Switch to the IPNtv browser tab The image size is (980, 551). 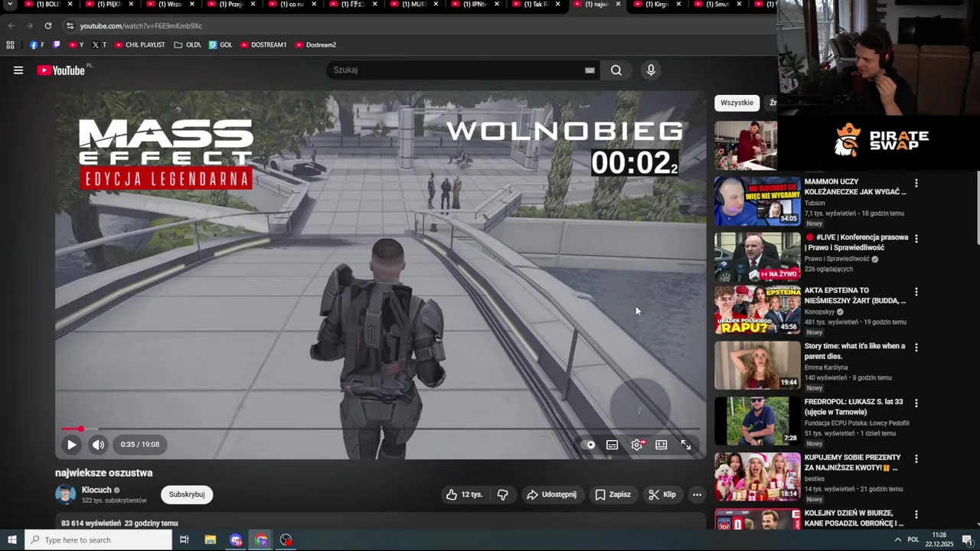pos(475,5)
